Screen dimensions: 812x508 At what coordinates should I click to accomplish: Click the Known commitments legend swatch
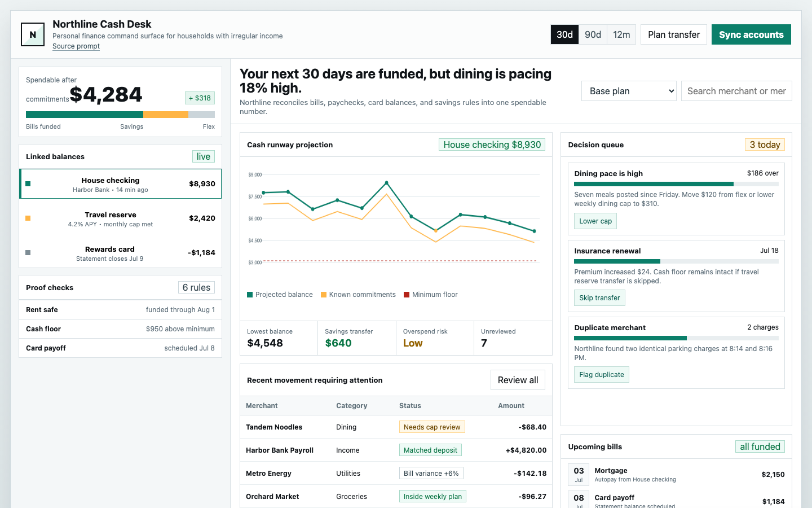coord(324,295)
